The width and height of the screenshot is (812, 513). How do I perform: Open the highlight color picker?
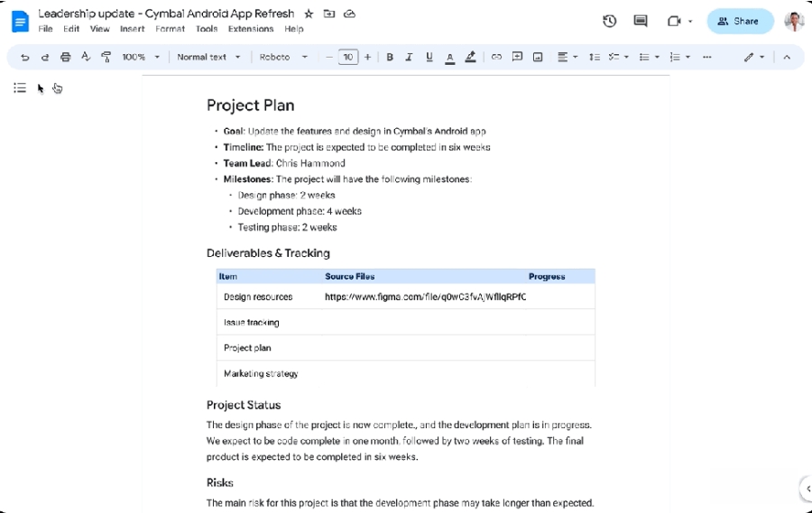pyautogui.click(x=470, y=58)
